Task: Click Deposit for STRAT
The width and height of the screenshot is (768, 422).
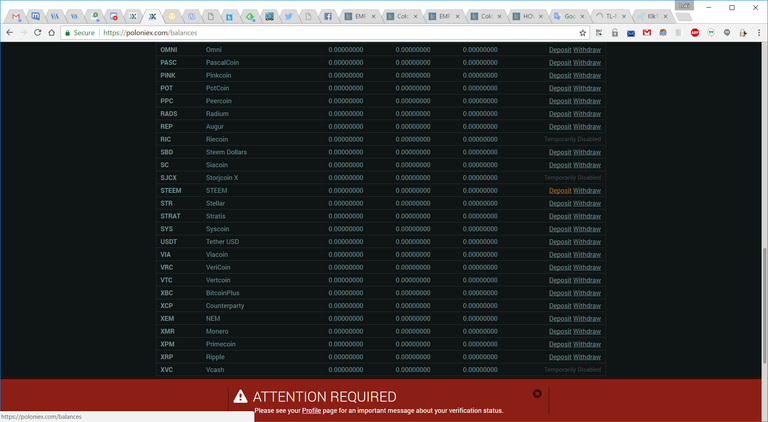Action: point(560,216)
